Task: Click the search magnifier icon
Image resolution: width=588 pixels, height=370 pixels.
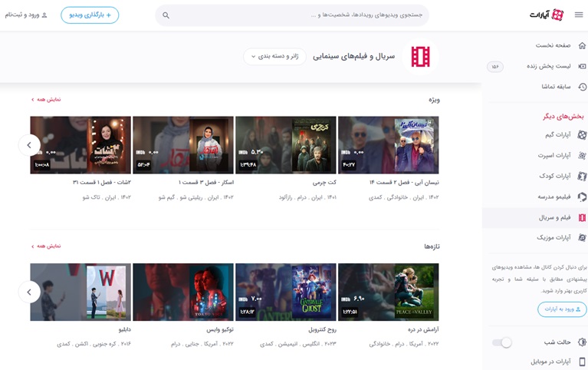Action: (166, 15)
